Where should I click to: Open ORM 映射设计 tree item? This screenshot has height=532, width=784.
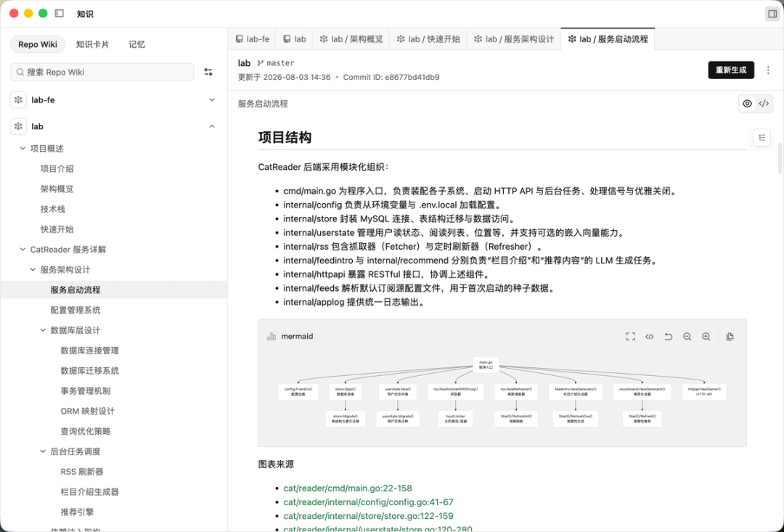click(x=88, y=411)
